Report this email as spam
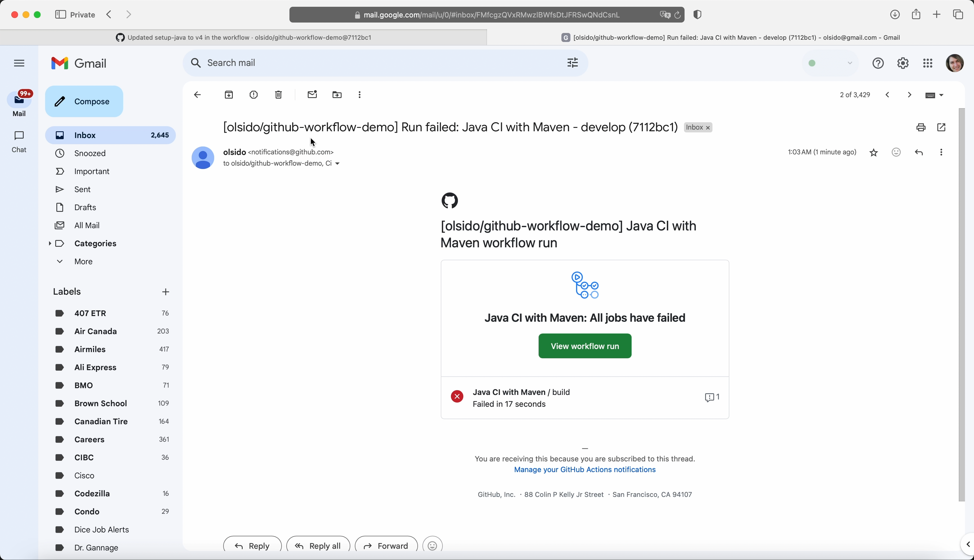The height and width of the screenshot is (560, 974). tap(253, 95)
